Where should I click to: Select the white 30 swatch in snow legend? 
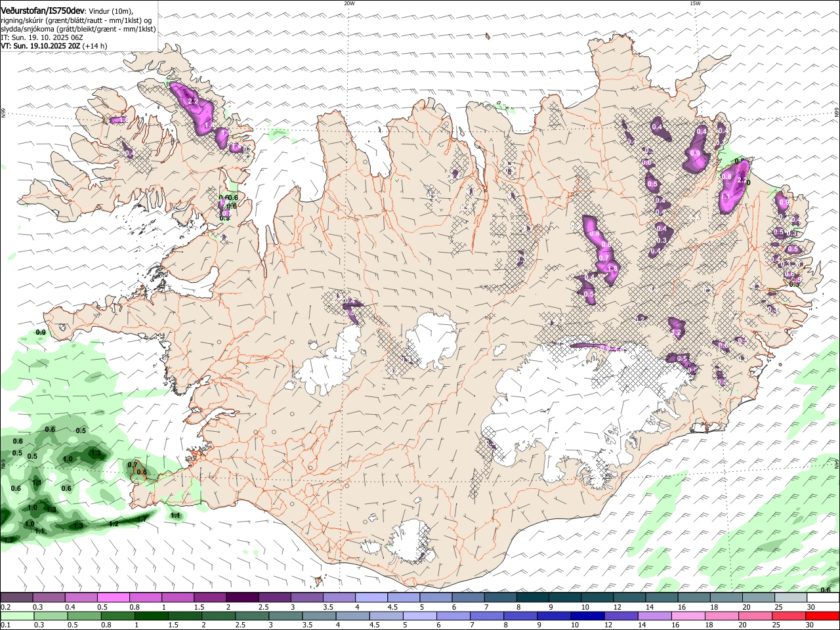[x=823, y=598]
